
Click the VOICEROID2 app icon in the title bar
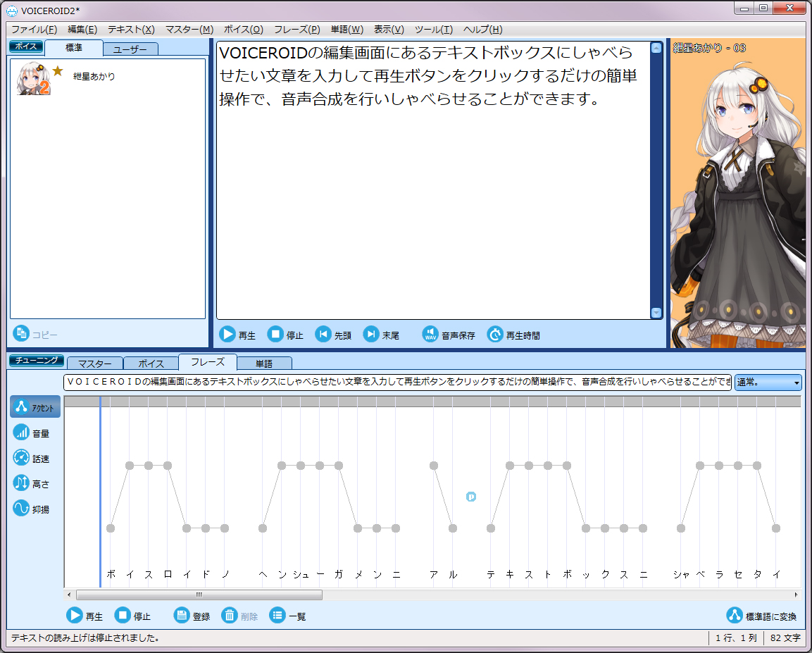coord(12,11)
